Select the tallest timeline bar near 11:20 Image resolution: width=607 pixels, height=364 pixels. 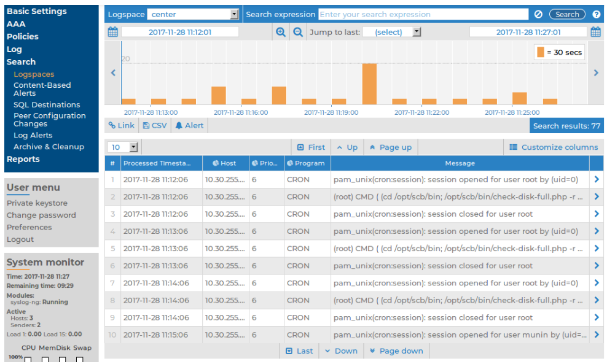coord(369,84)
